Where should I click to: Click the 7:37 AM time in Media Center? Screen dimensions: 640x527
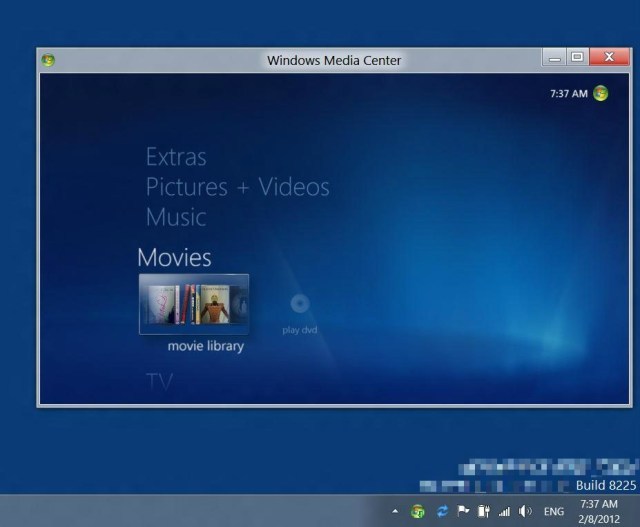click(569, 94)
